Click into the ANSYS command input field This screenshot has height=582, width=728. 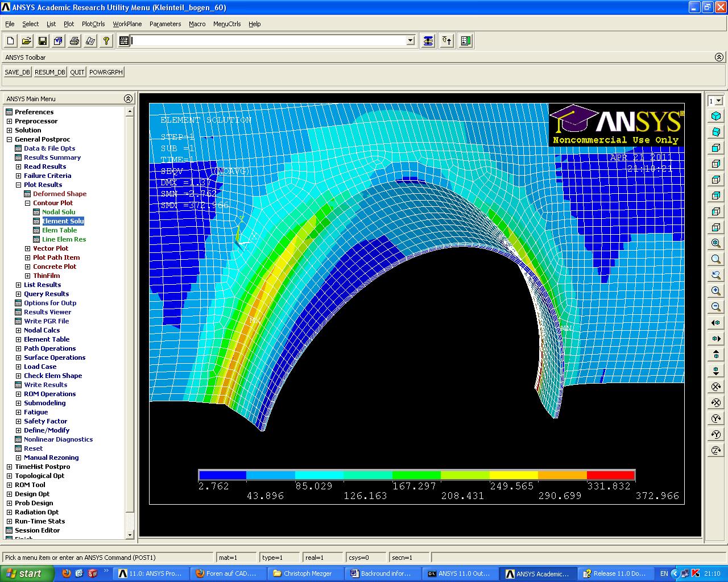tap(268, 41)
